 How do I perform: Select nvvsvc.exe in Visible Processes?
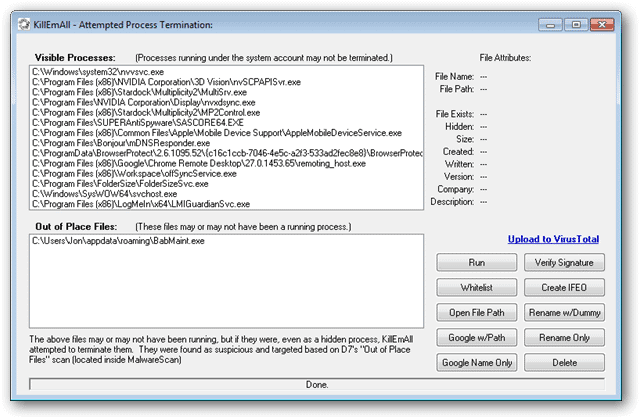[227, 72]
